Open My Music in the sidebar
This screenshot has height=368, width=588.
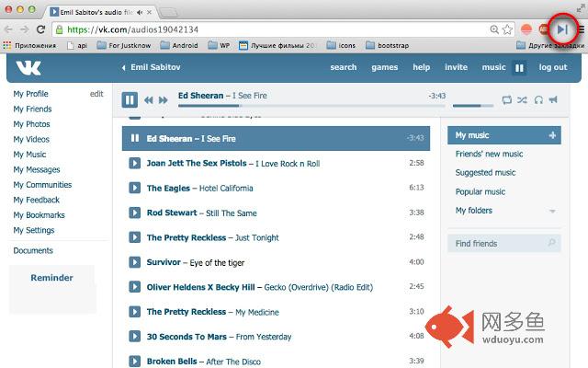[29, 155]
